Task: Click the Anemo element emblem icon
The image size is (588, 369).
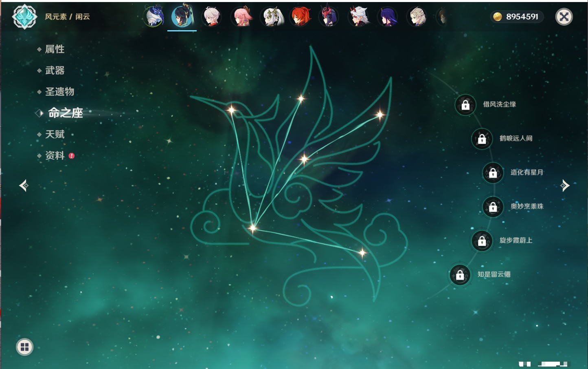Action: pyautogui.click(x=25, y=17)
